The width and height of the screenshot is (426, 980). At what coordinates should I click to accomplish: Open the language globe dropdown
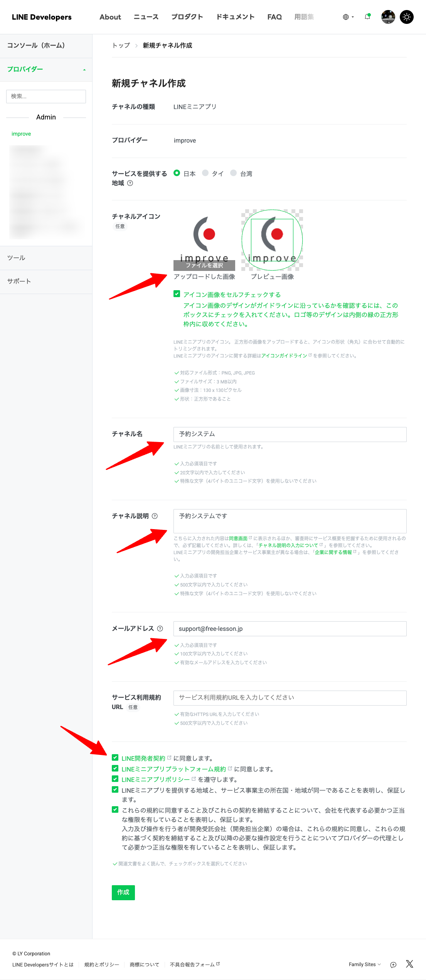point(348,17)
